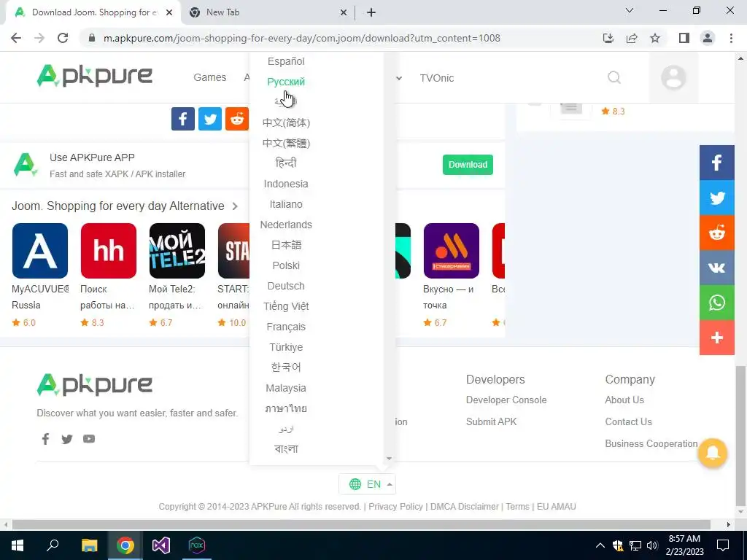Viewport: 747px width, 560px height.
Task: Open a new browser tab with plus
Action: tap(371, 12)
